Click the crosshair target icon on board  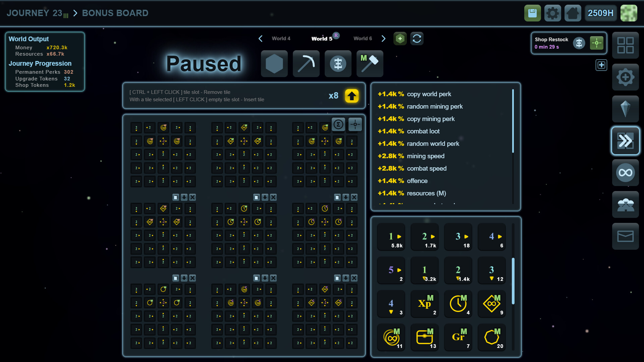[355, 124]
